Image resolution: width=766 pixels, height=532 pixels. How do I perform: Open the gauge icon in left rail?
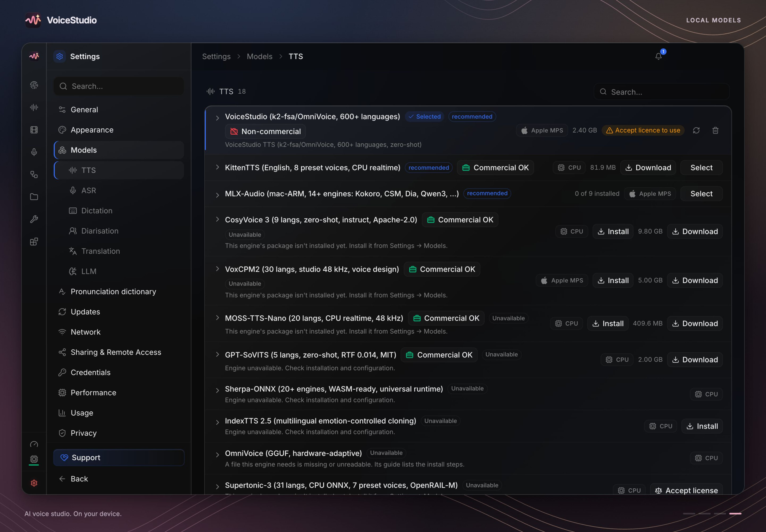coord(34,444)
